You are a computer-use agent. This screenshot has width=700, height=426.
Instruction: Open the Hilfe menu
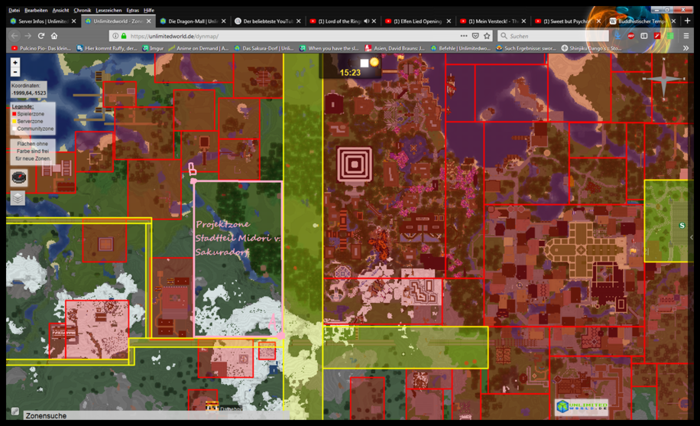(149, 10)
